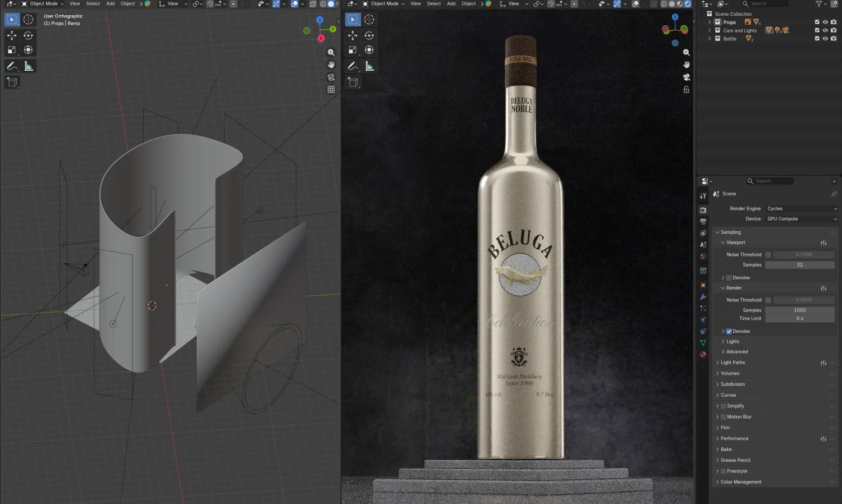Screen dimensions: 842x504
Task: Select Measure tool in left viewport
Action: click(28, 66)
